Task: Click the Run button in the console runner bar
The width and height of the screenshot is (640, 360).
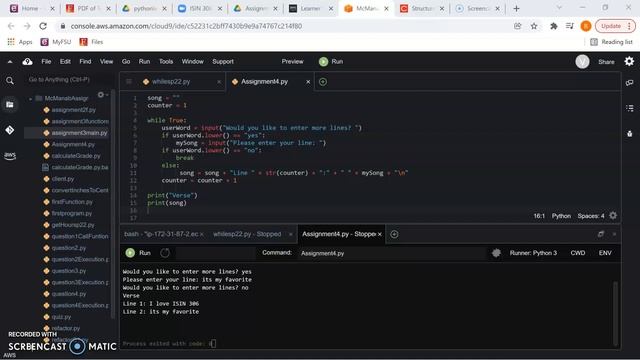Action: (138, 253)
